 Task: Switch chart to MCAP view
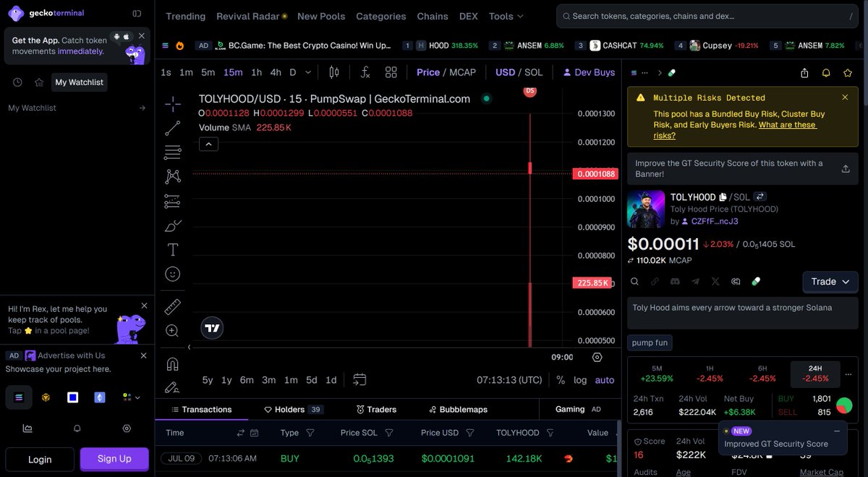[463, 72]
